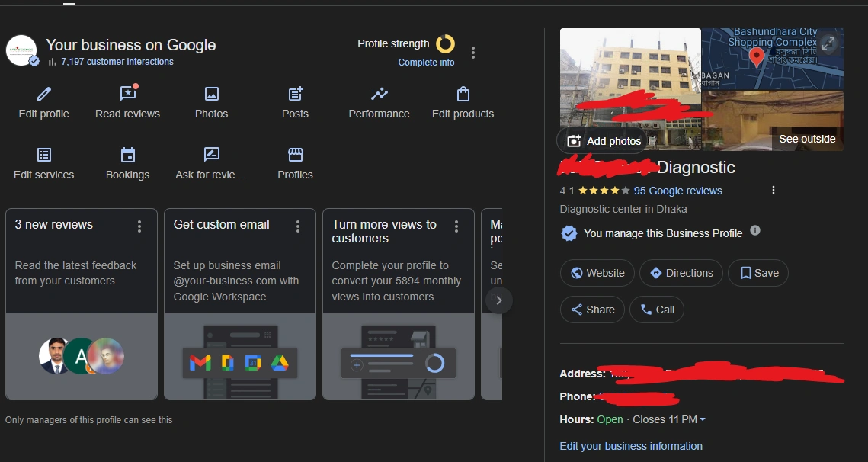Click Your business on Google heading

pyautogui.click(x=130, y=45)
